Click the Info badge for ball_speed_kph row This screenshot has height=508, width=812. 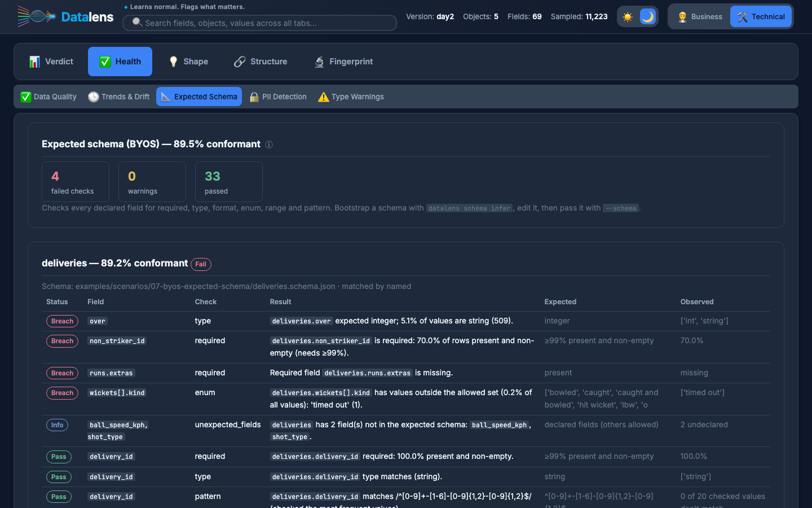[x=57, y=425]
